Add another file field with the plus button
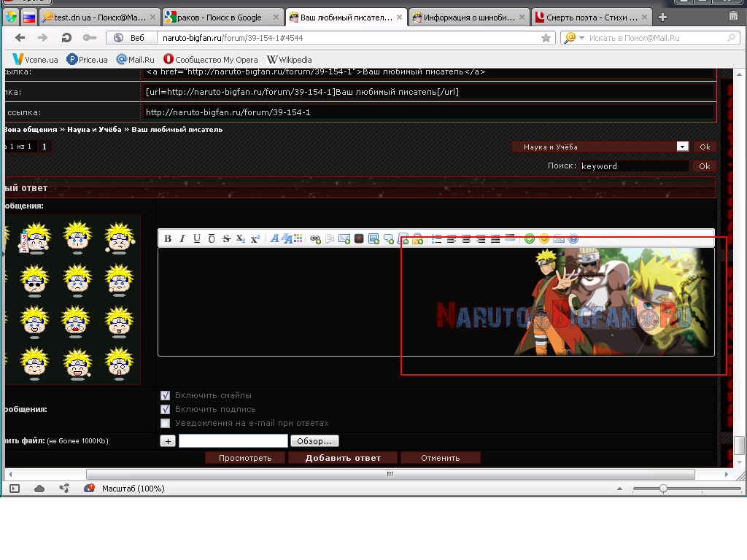This screenshot has height=560, width=747. (x=168, y=441)
